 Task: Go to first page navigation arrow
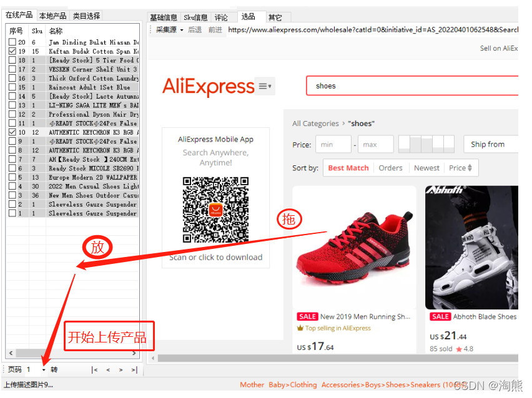click(95, 370)
